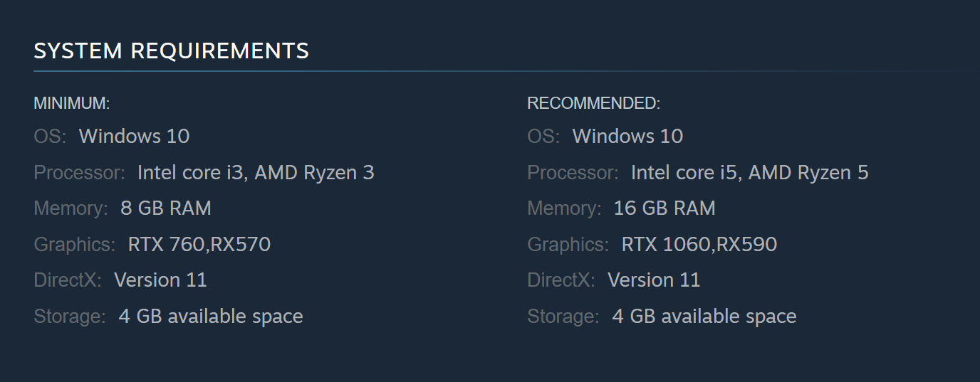Click the minimum Processor label
Viewport: 980px width, 382px height.
click(x=79, y=173)
